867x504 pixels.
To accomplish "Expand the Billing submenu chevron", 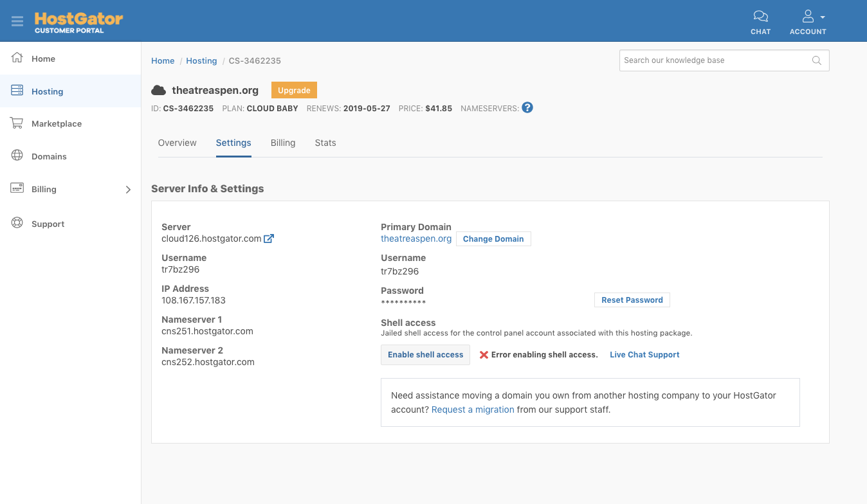I will click(x=128, y=190).
